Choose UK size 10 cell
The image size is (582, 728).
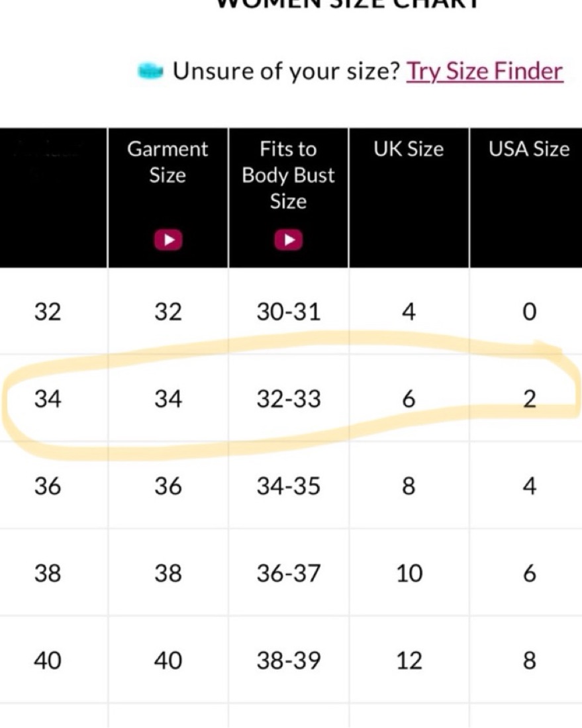coord(409,573)
